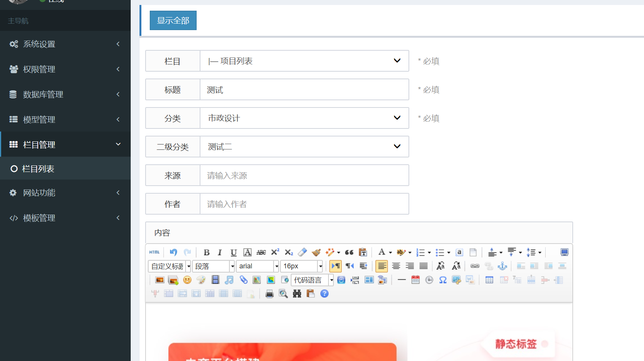This screenshot has height=361, width=644.
Task: Click the blue question mark help icon
Action: point(324,294)
